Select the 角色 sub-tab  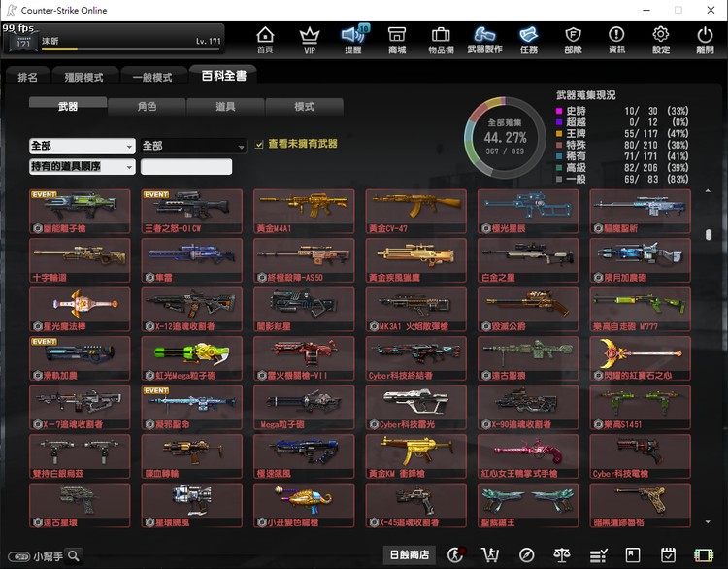tap(147, 107)
